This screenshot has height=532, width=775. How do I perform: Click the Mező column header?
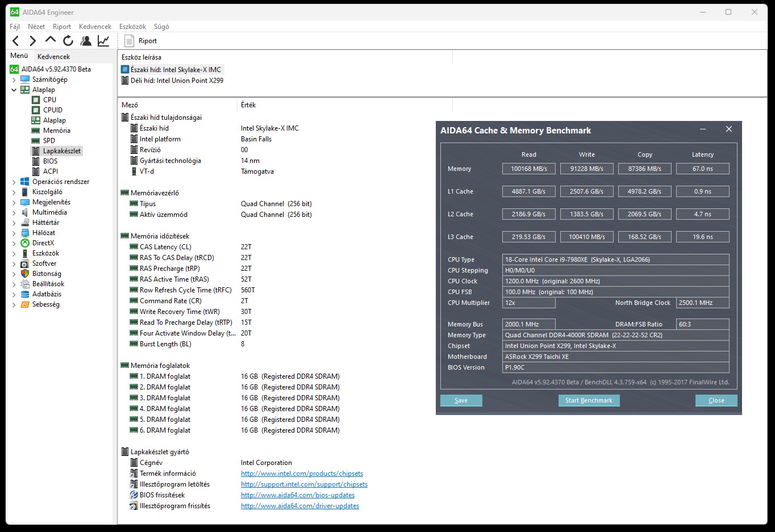(178, 105)
